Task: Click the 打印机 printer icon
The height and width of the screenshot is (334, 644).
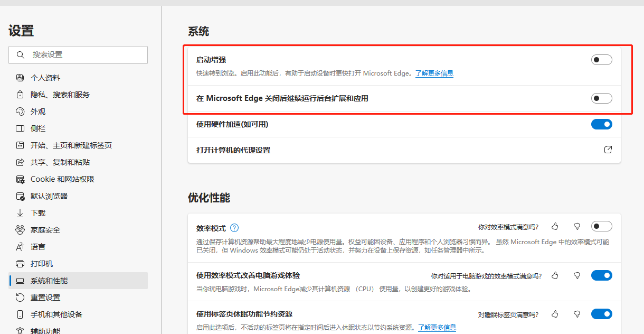Action: coord(20,264)
